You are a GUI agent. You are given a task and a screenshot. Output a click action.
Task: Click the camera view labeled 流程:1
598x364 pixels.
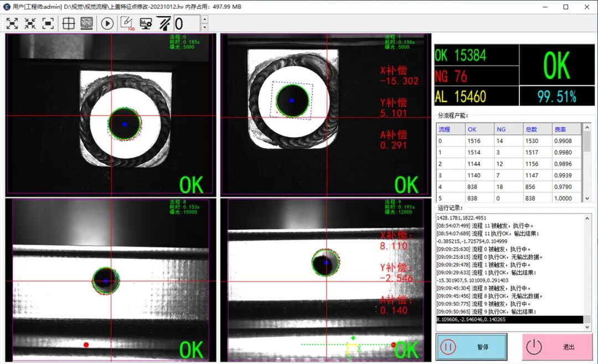(326, 115)
